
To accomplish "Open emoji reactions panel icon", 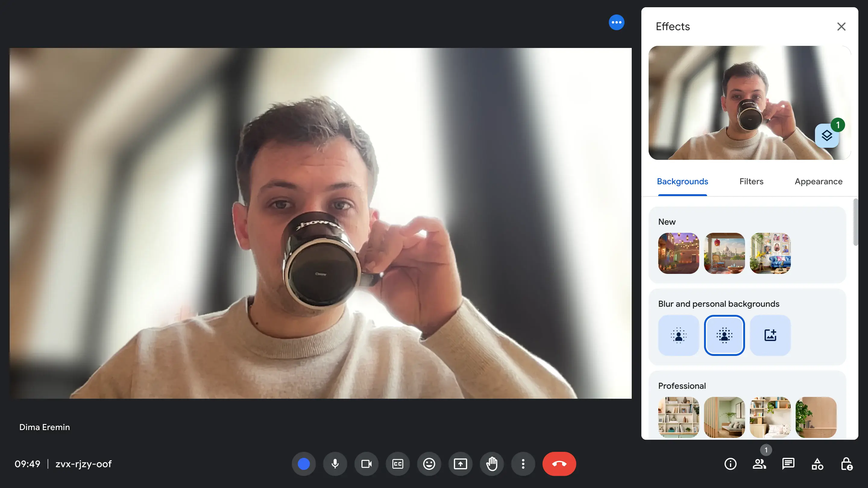I will click(429, 464).
